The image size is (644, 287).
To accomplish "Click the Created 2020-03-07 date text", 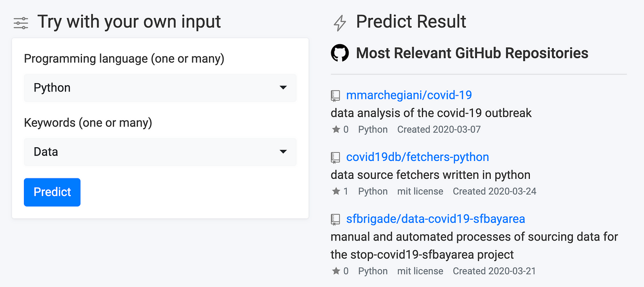I will 439,129.
